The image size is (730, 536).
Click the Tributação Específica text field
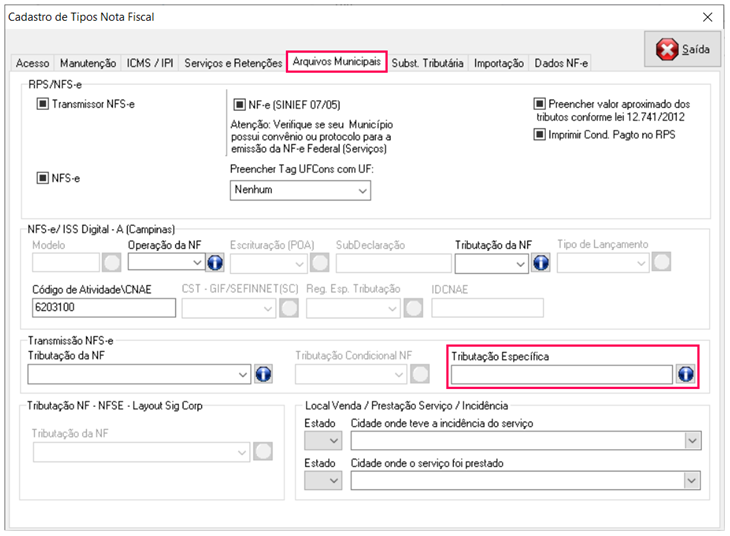[561, 374]
